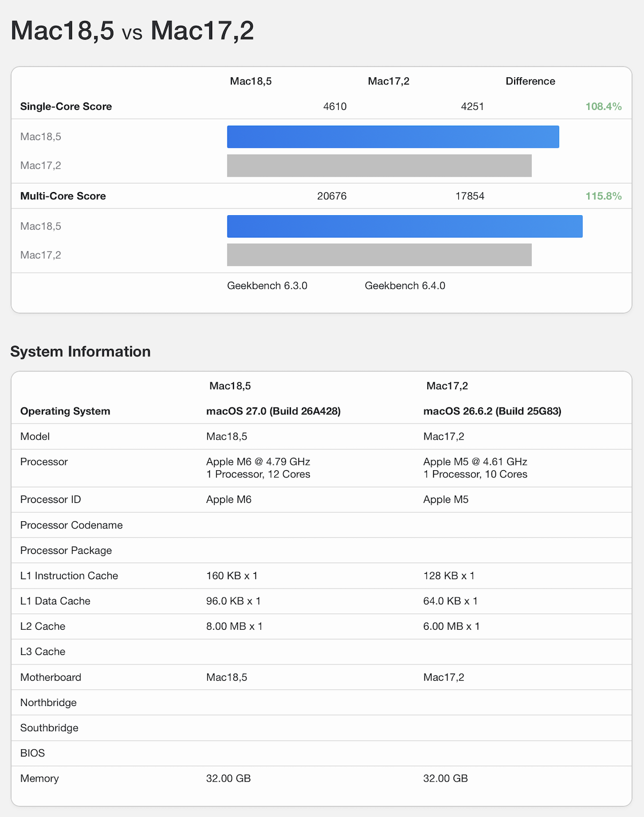Select the 8.00 MB x 1 value
Viewport: 644px width, 817px height.
pos(235,626)
